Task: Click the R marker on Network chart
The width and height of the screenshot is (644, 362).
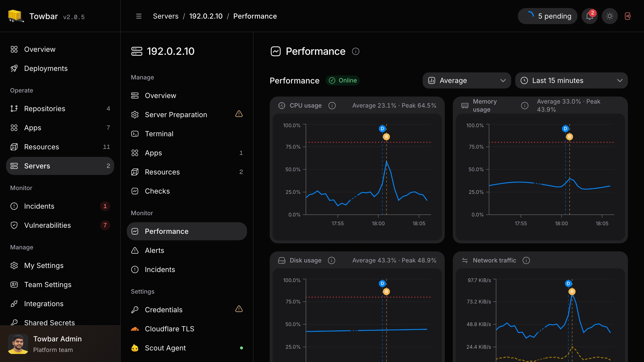Action: [x=572, y=292]
